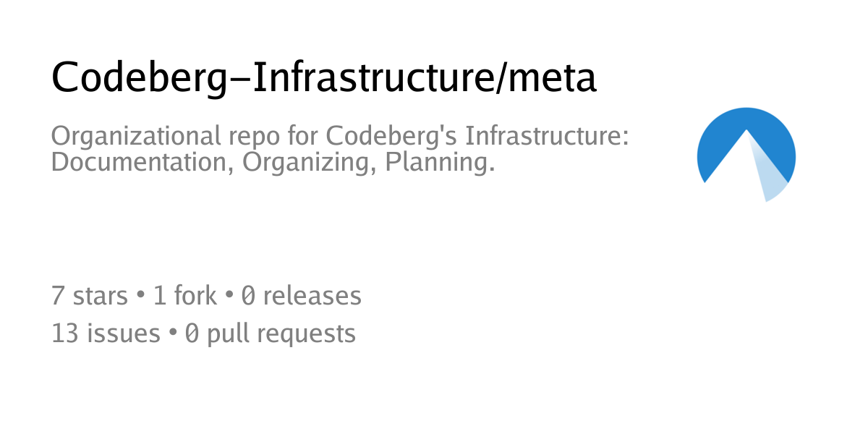Image resolution: width=868 pixels, height=434 pixels.
Task: Select the '1 fork' count
Action: 185,296
